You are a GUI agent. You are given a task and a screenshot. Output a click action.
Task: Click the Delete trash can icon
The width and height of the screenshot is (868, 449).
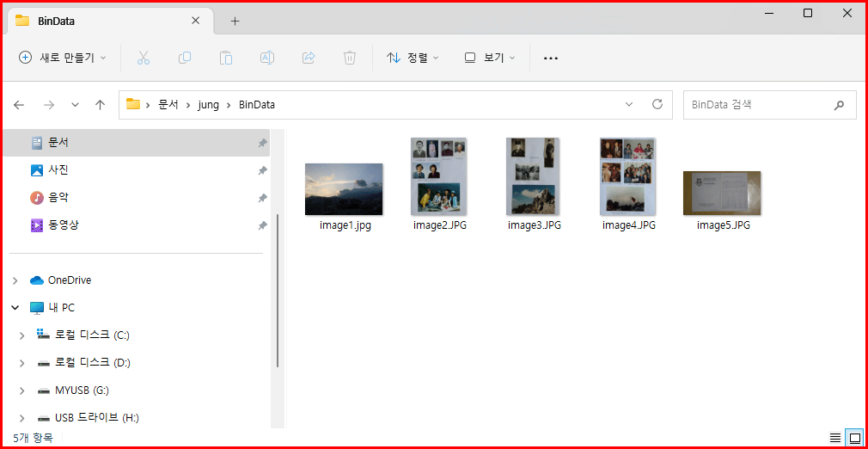coord(349,58)
